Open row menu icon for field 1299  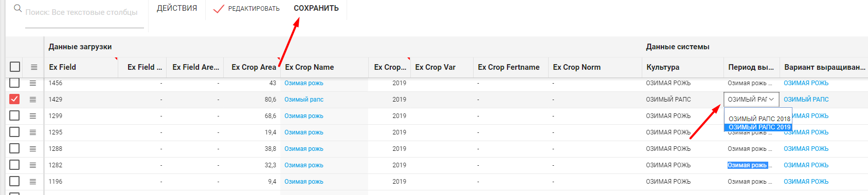[33, 116]
